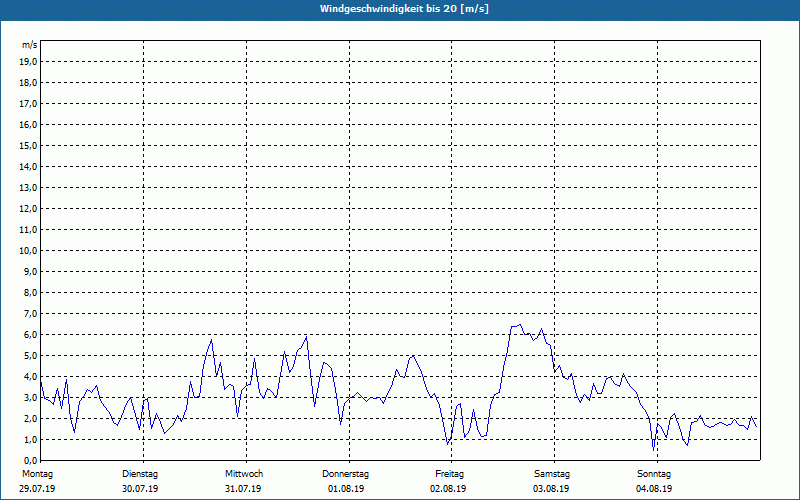Select the '03.08.19' date label
The height and width of the screenshot is (500, 800).
pyautogui.click(x=551, y=489)
